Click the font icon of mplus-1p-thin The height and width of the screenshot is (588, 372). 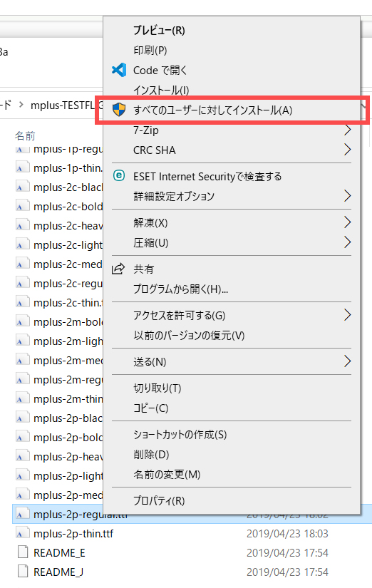coord(23,168)
